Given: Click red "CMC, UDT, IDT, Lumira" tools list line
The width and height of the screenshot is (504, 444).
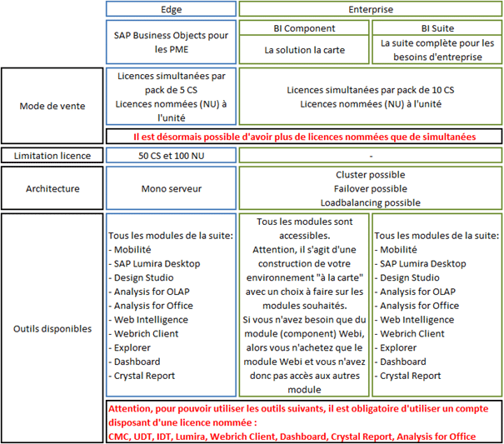Looking at the screenshot, I should (x=292, y=437).
